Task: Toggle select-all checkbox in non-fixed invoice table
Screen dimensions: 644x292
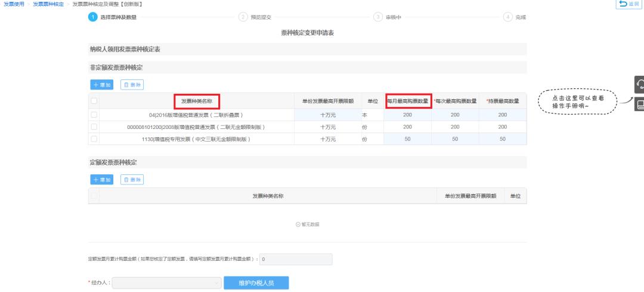Action: [94, 101]
